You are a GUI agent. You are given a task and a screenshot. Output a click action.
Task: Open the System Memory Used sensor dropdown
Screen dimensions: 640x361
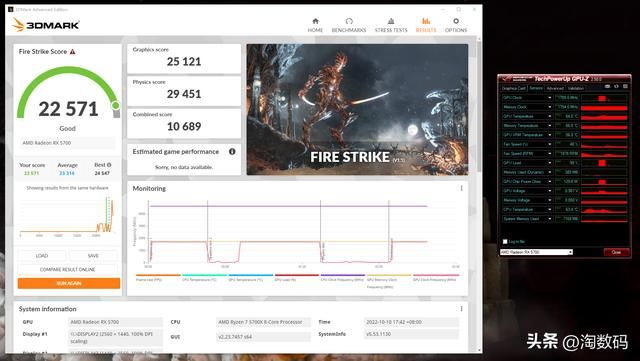(x=550, y=219)
